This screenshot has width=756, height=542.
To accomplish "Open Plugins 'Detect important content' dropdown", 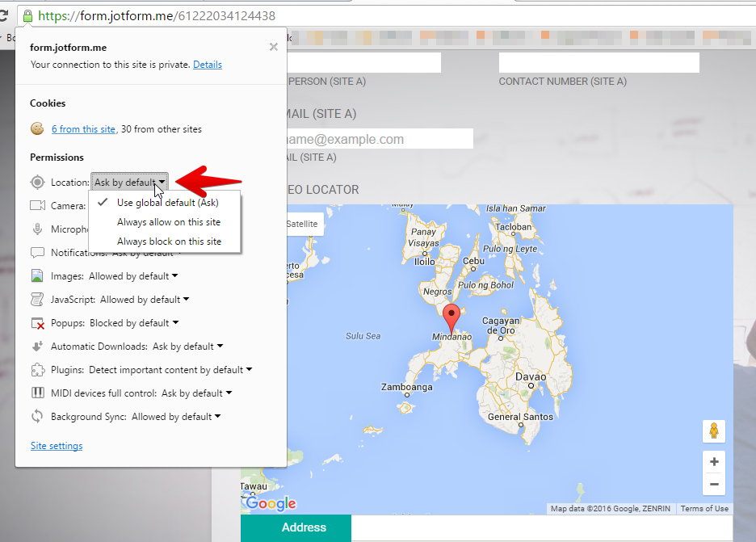I will click(170, 370).
